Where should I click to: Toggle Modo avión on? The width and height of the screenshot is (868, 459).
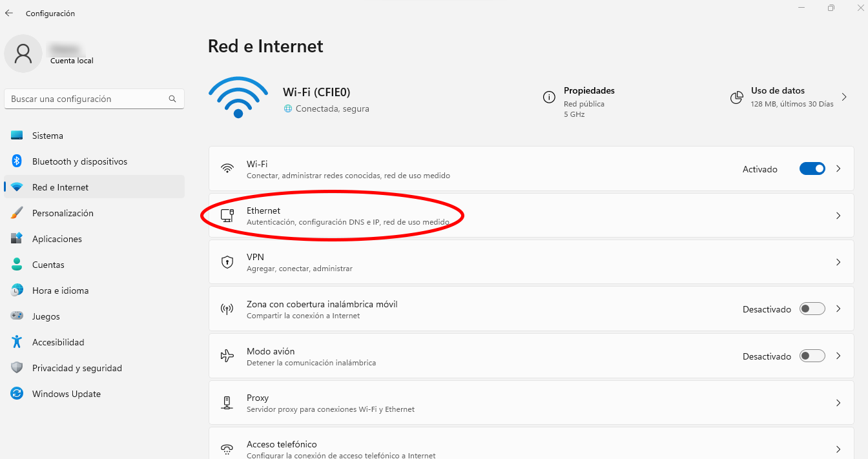812,356
